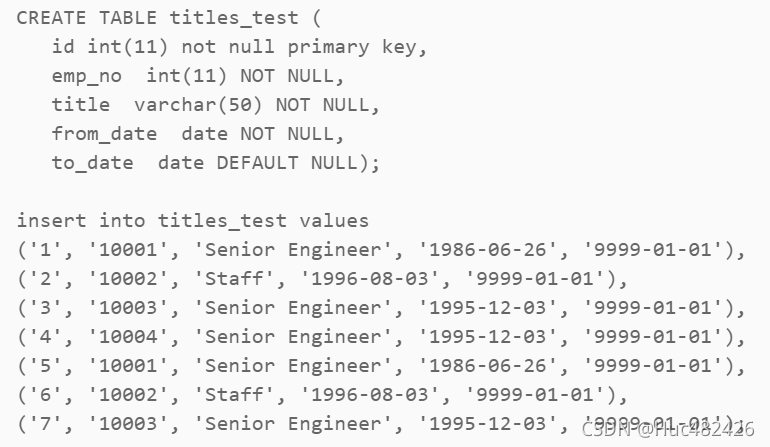Click the to_date date DEFAULT NULL line
770x447 pixels.
point(216,163)
